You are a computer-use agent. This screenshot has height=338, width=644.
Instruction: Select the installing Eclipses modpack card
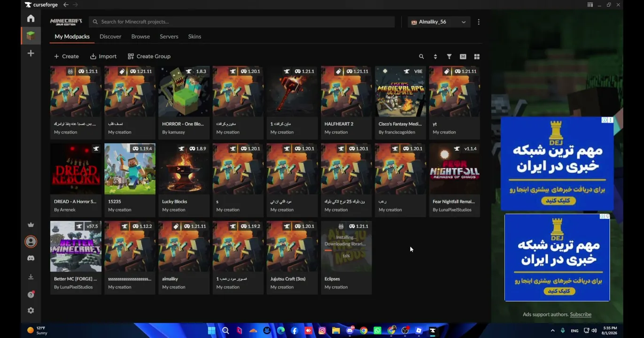click(346, 258)
